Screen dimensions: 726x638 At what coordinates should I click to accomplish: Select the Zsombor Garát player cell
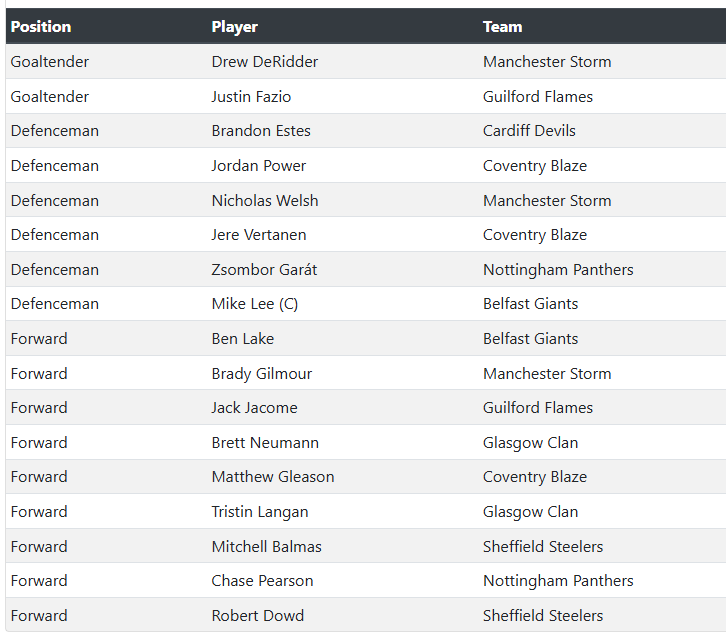(264, 270)
